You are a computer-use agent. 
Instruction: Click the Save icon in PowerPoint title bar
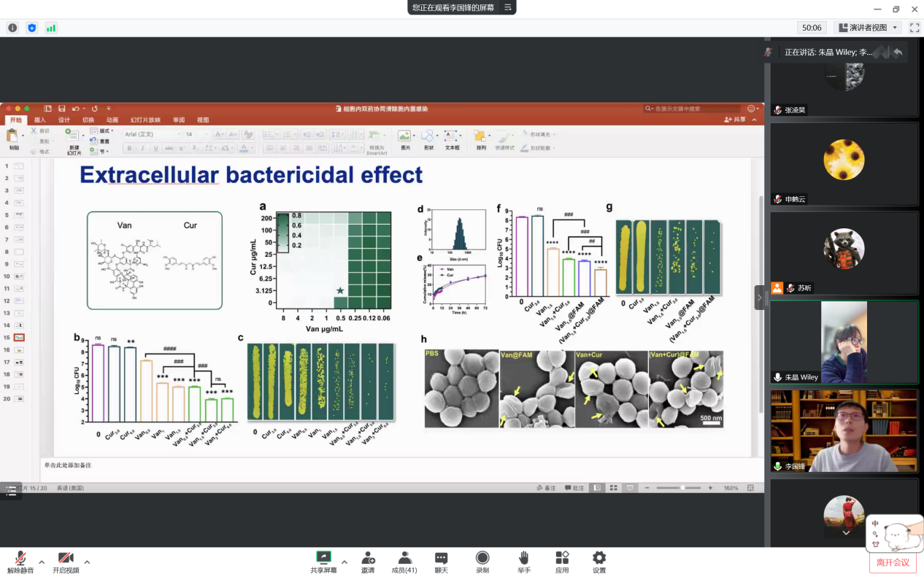(61, 109)
